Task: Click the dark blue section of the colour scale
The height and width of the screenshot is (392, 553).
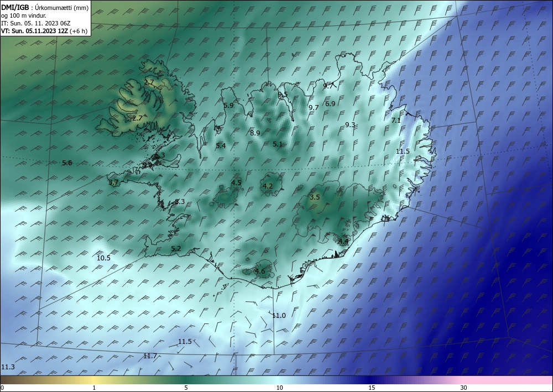Action: (x=371, y=380)
